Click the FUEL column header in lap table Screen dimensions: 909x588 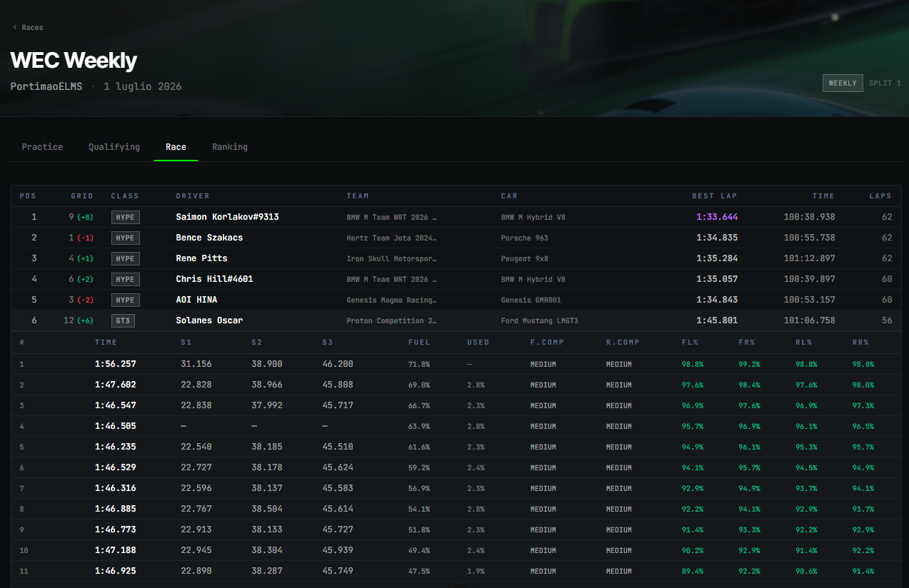coord(419,343)
